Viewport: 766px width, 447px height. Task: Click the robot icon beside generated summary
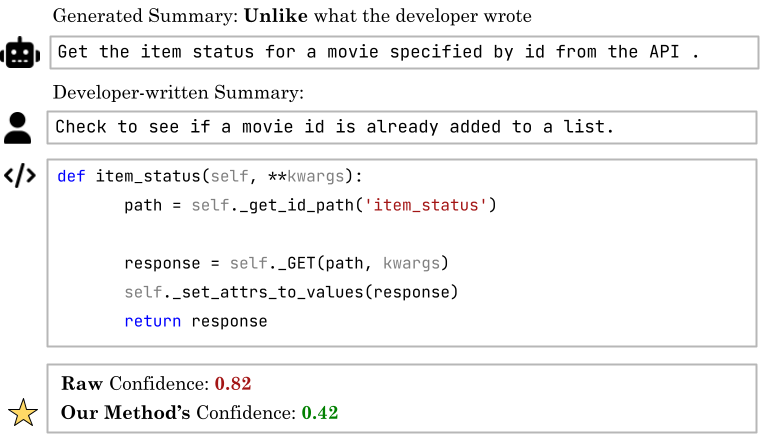click(21, 53)
